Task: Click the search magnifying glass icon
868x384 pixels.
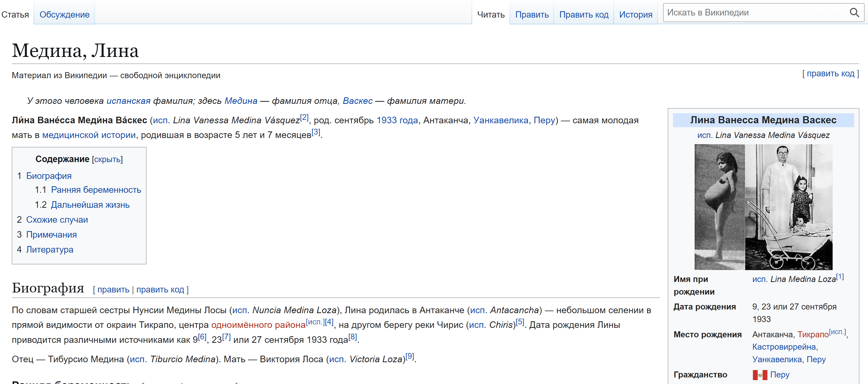Action: coord(854,13)
